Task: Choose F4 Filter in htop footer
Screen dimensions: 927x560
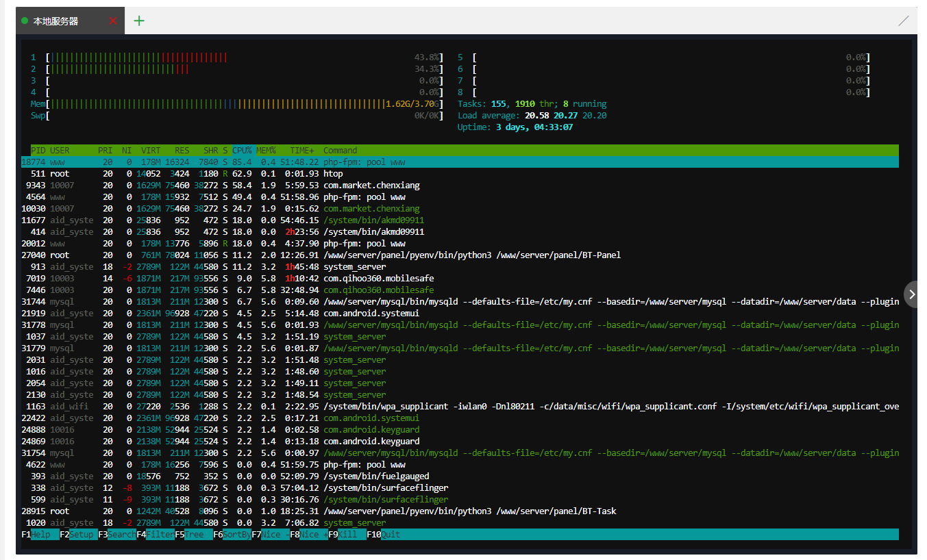Action: point(156,534)
